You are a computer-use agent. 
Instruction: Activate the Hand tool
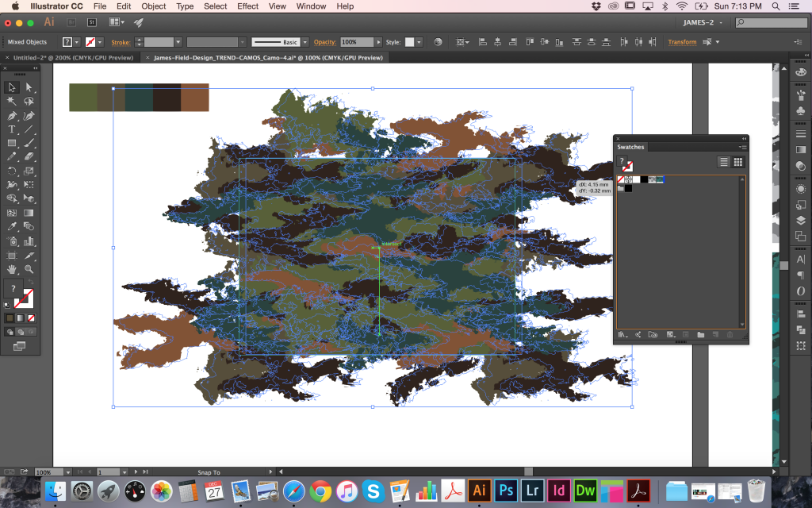[x=12, y=269]
